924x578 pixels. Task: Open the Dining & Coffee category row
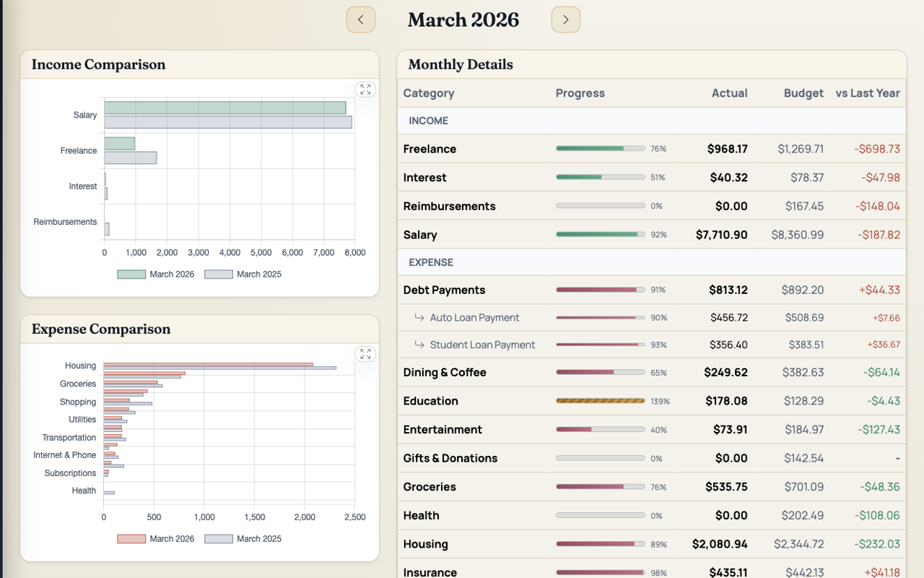coord(444,373)
